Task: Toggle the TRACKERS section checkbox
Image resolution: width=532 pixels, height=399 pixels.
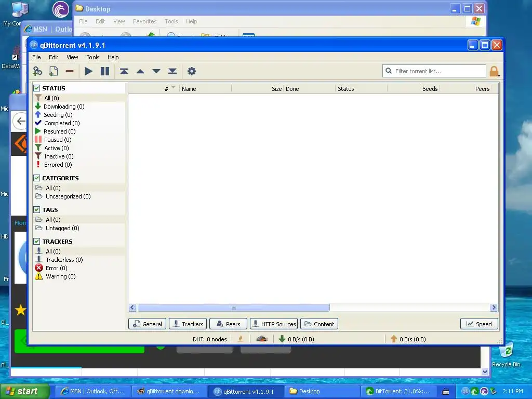Action: tap(37, 241)
